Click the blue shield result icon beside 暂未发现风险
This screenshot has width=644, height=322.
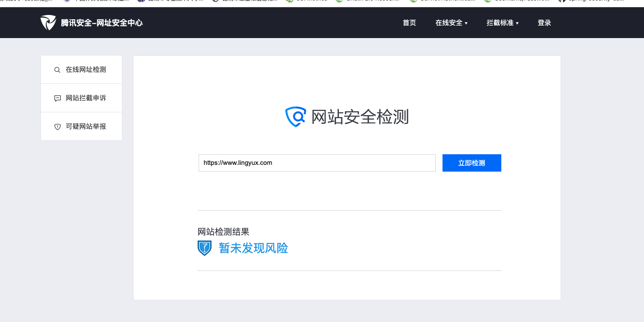pyautogui.click(x=205, y=248)
